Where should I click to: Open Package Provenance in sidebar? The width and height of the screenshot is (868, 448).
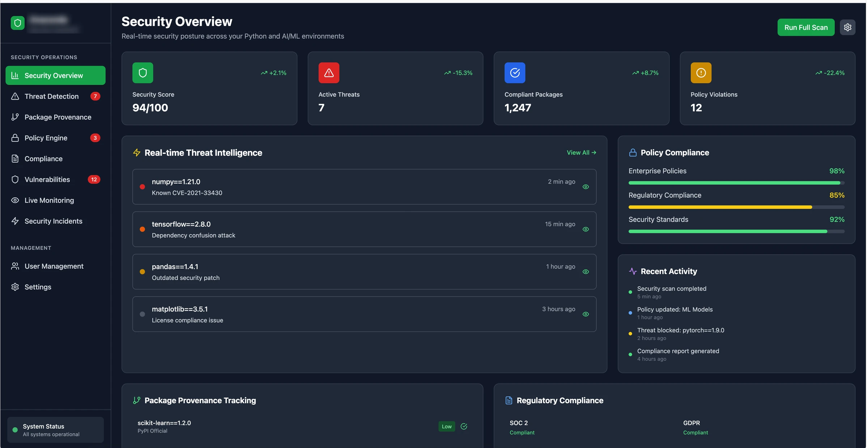click(x=55, y=117)
